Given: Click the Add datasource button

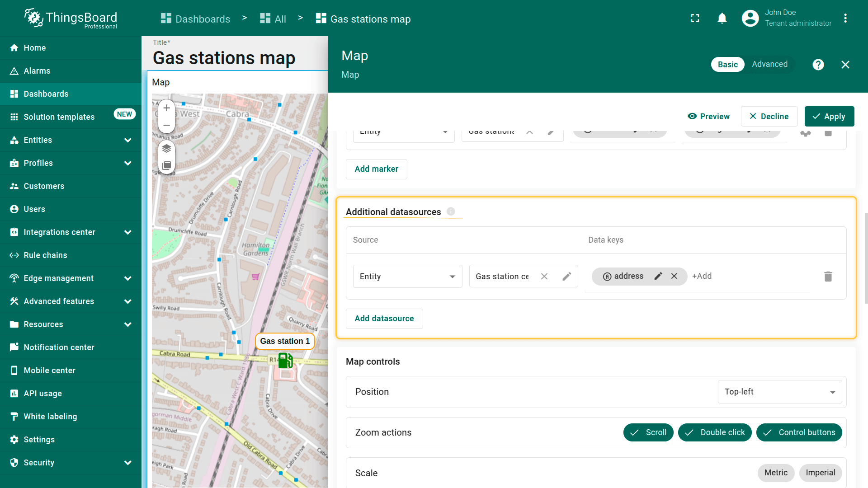Looking at the screenshot, I should click(x=384, y=319).
